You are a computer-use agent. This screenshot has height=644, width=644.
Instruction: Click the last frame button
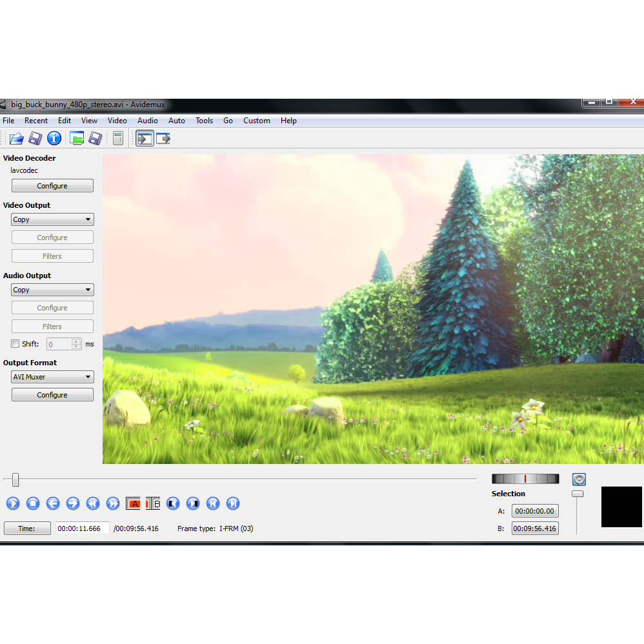pos(233,503)
